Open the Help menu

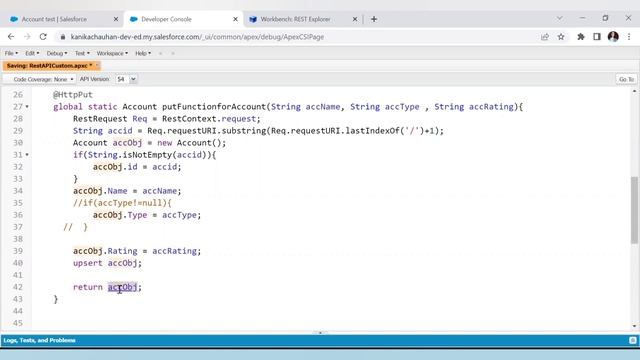click(x=143, y=53)
